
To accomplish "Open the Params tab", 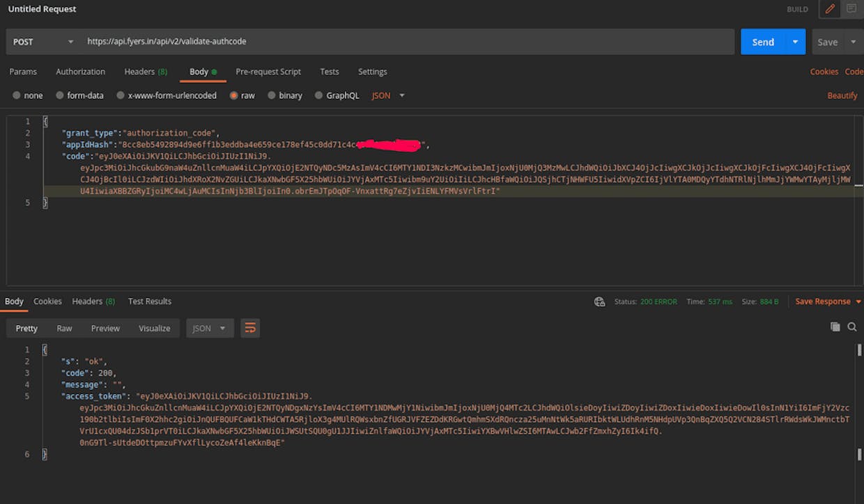I will tap(23, 72).
